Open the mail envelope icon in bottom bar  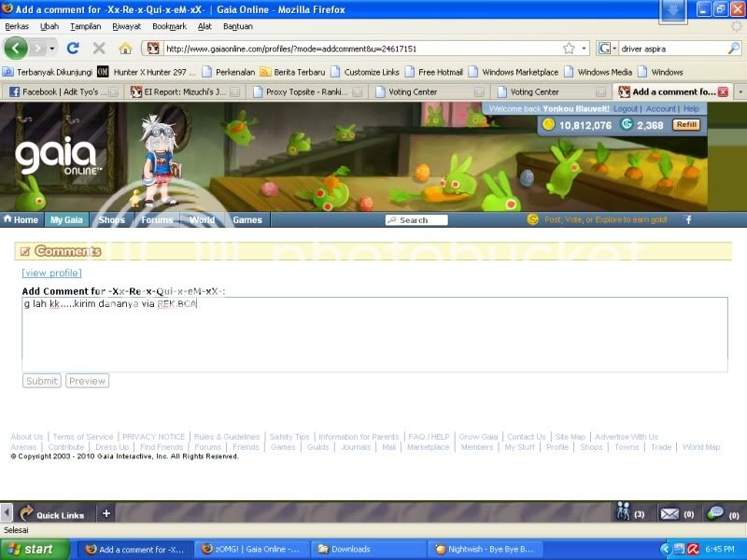click(x=669, y=512)
